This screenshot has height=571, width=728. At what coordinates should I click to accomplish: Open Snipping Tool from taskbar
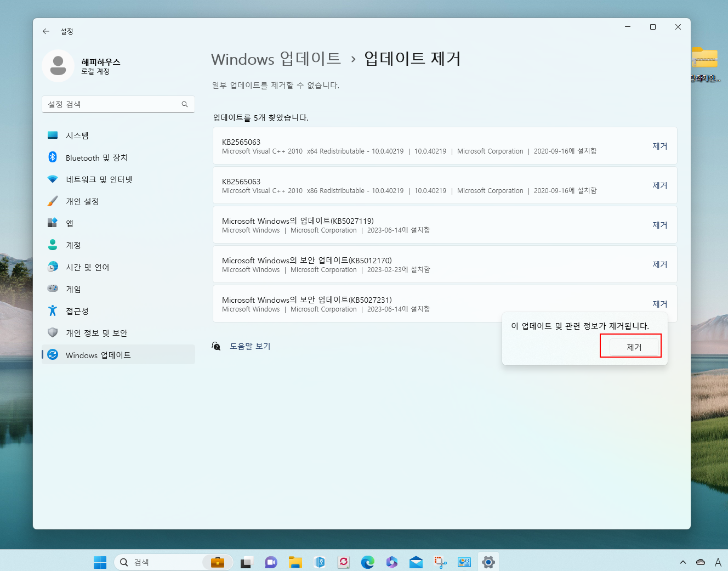coord(440,562)
